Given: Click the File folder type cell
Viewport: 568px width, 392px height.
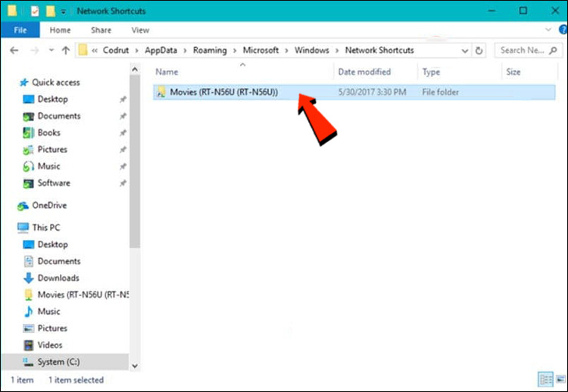Looking at the screenshot, I should 440,92.
